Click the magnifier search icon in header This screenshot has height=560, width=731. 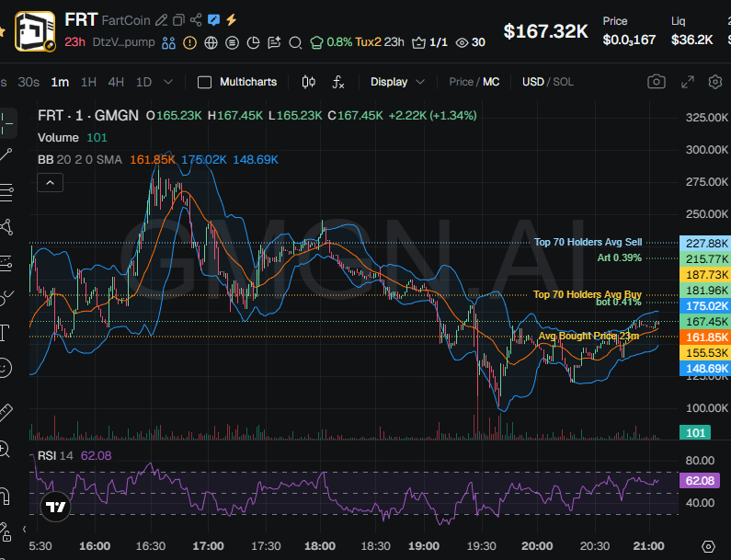pos(295,43)
